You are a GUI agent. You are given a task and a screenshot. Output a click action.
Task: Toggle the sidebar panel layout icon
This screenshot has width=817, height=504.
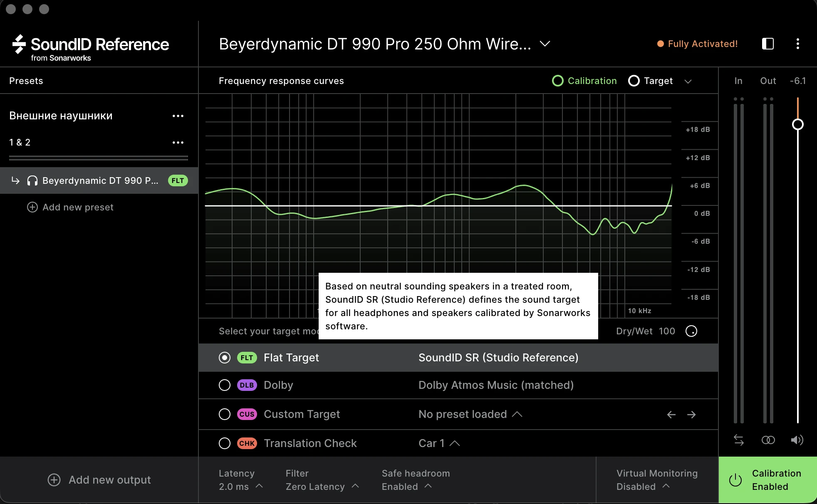click(767, 44)
